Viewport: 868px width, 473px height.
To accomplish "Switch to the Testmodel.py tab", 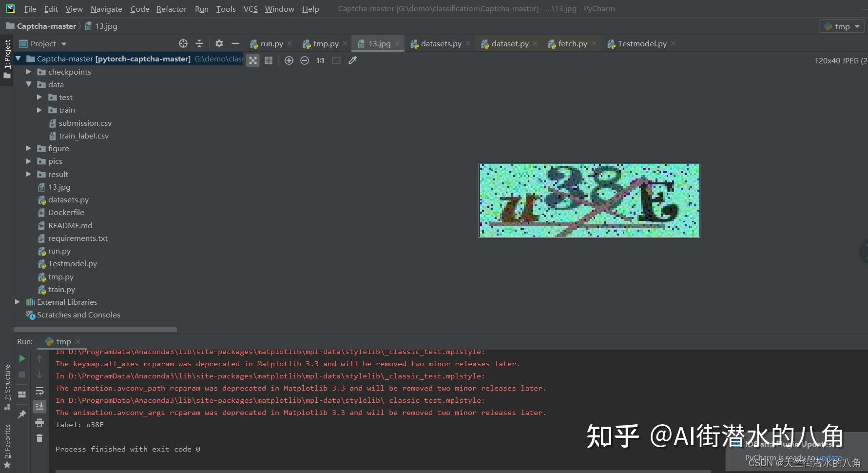I will point(641,44).
